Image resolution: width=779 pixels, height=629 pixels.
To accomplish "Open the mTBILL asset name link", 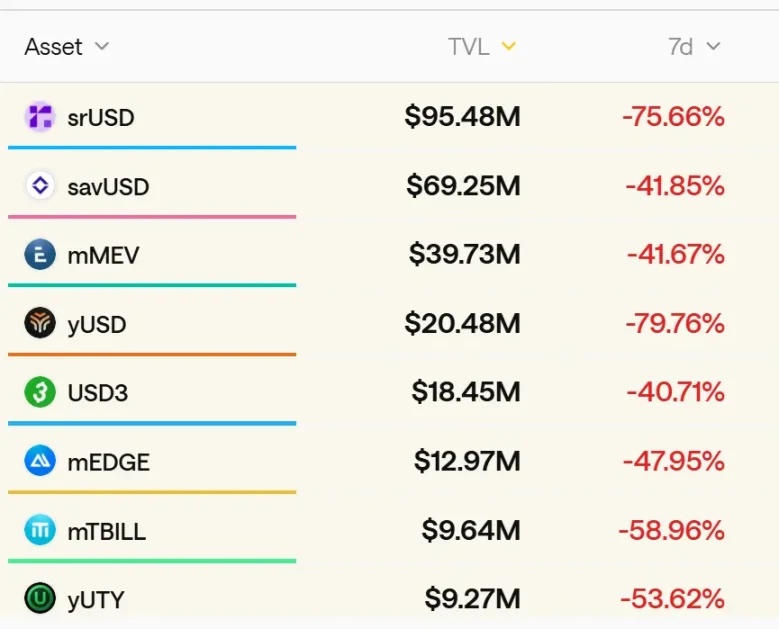I will tap(106, 532).
